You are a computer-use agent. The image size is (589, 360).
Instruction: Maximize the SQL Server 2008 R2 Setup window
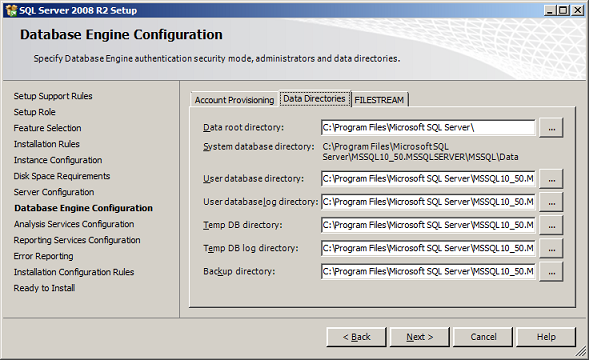pyautogui.click(x=563, y=10)
